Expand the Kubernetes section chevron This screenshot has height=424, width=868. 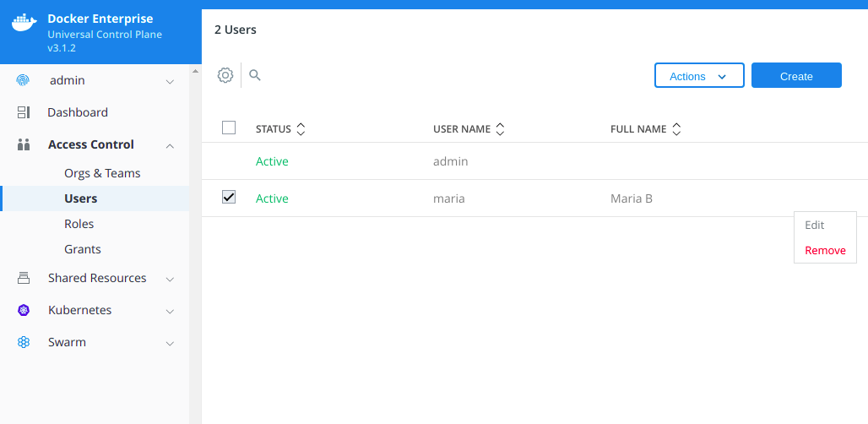click(x=170, y=311)
